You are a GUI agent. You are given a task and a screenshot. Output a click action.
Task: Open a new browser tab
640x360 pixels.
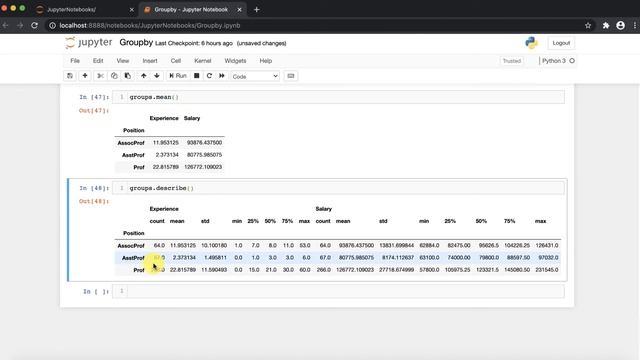[x=256, y=9]
